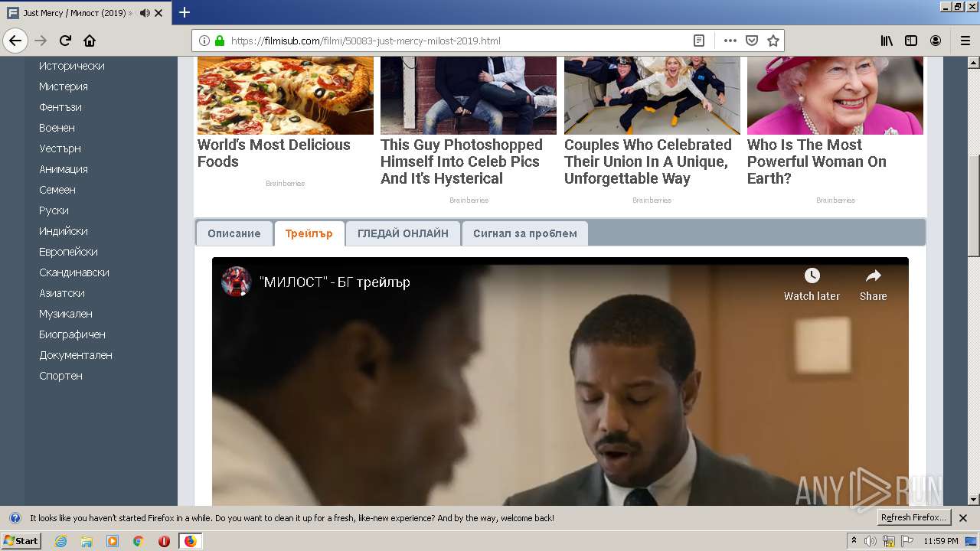Open the Firefox library panel
Image resolution: width=980 pixels, height=551 pixels.
point(887,41)
